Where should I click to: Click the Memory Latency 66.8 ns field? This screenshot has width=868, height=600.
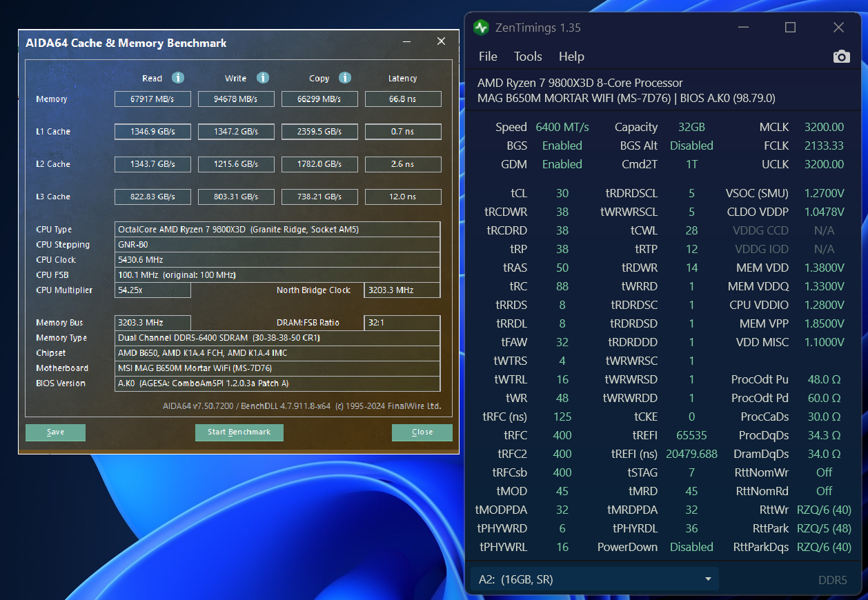tap(403, 99)
